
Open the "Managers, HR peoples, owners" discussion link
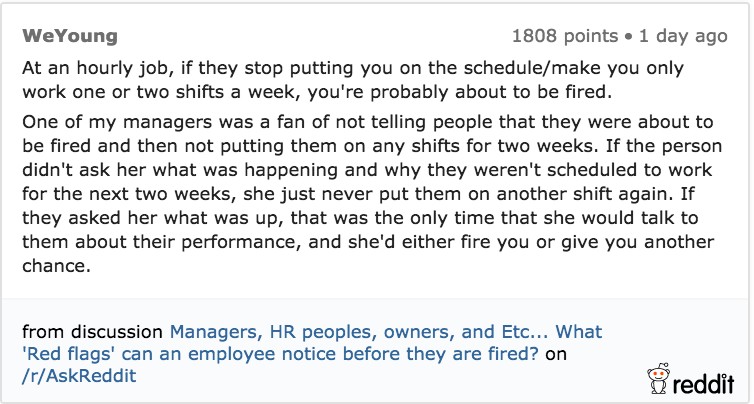pyautogui.click(x=386, y=331)
